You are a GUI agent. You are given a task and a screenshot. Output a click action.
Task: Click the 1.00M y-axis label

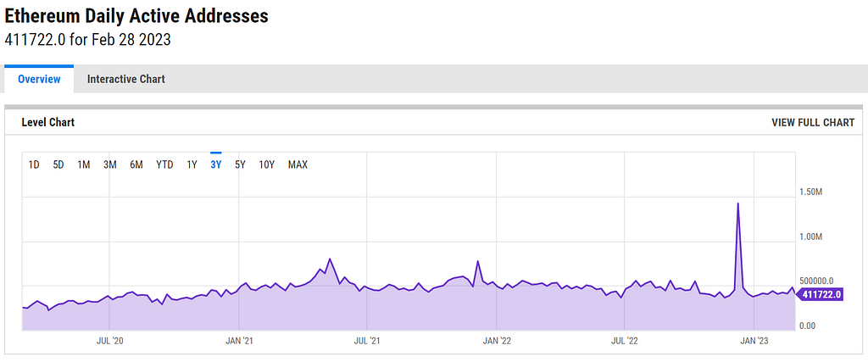coord(811,237)
